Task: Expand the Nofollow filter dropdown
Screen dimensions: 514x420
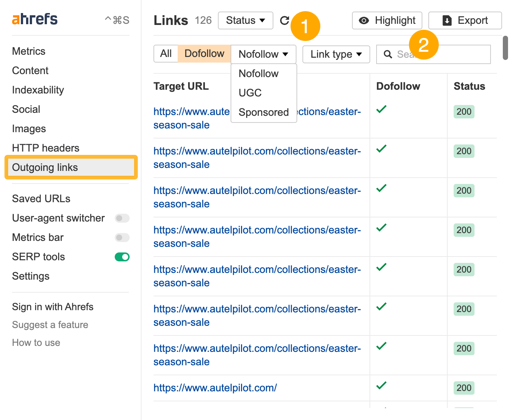Action: (263, 54)
